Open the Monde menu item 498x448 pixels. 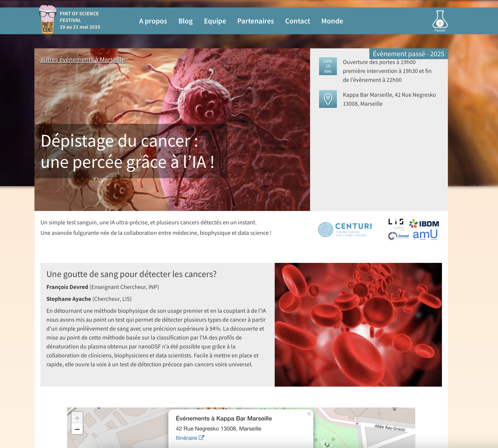click(332, 21)
